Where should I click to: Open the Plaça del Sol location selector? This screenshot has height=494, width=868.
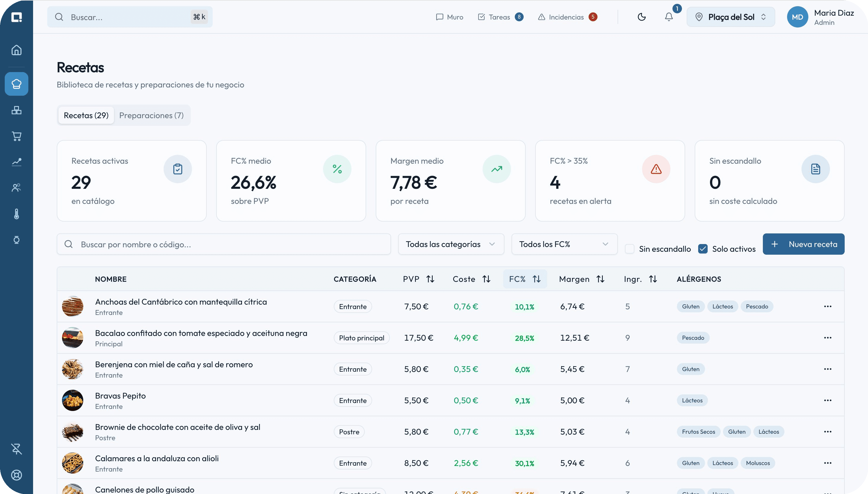point(731,17)
